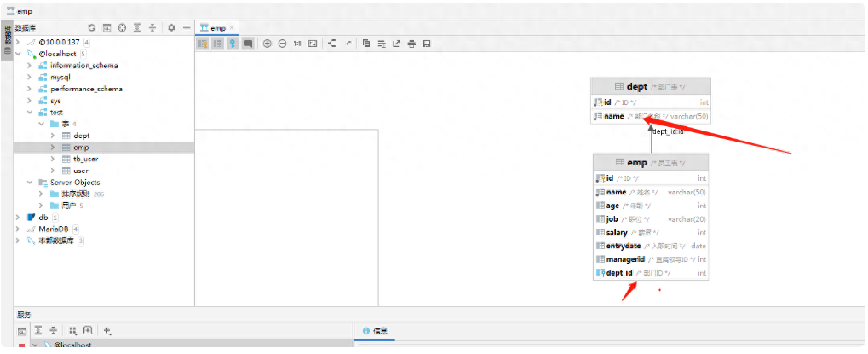Toggle key columns display in diagram toolbar
The width and height of the screenshot is (868, 354).
click(204, 44)
